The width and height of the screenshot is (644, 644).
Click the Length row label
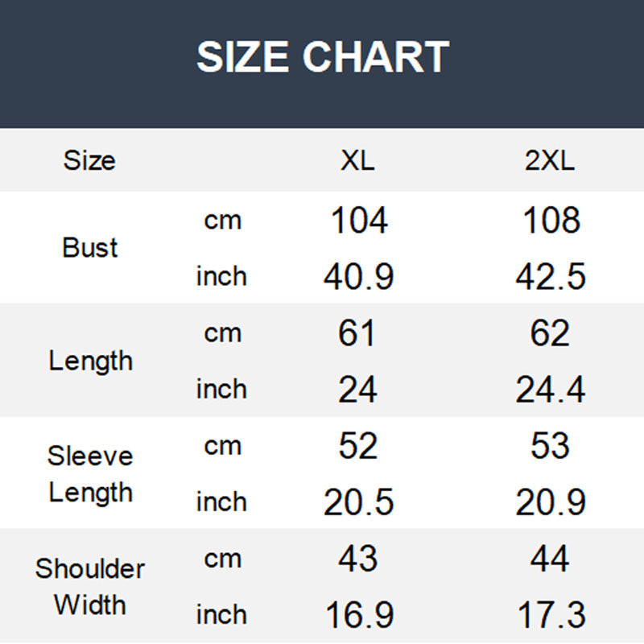click(89, 361)
